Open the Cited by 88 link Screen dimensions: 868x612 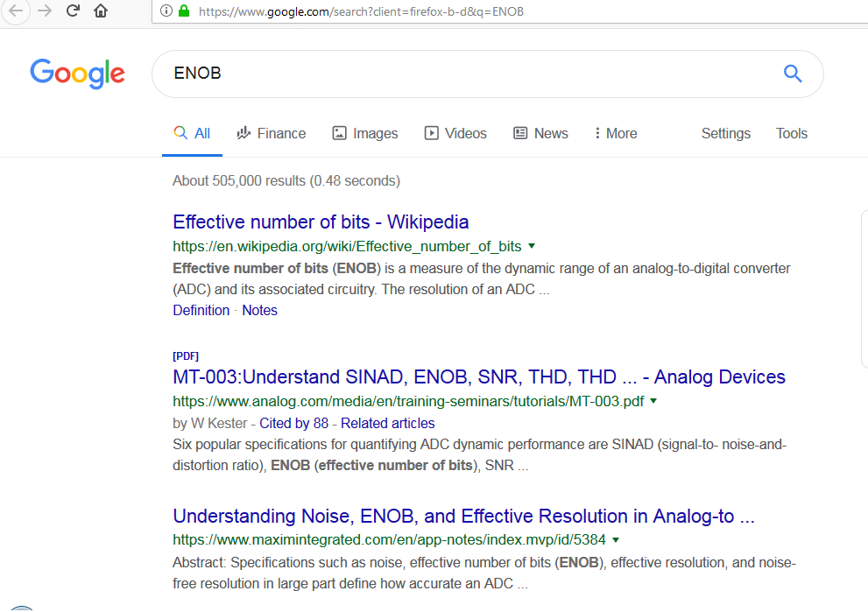point(294,423)
